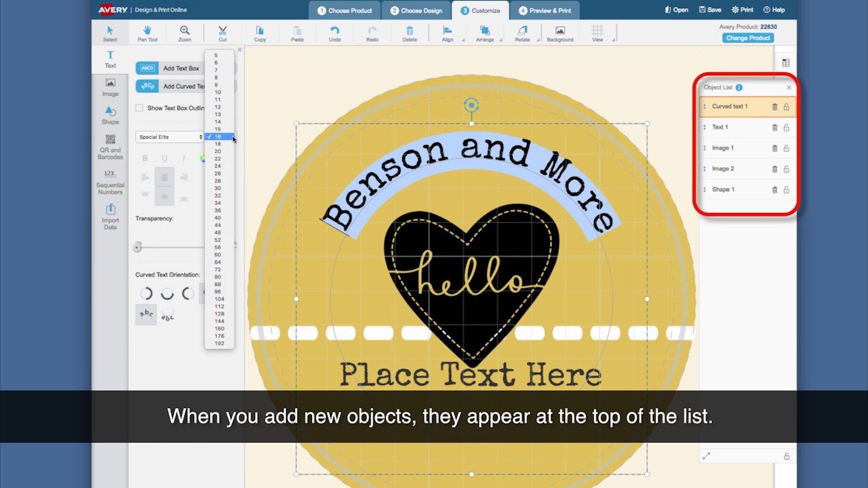Click Add Curved Text button
Viewport: 868px width, 488px height.
click(170, 87)
